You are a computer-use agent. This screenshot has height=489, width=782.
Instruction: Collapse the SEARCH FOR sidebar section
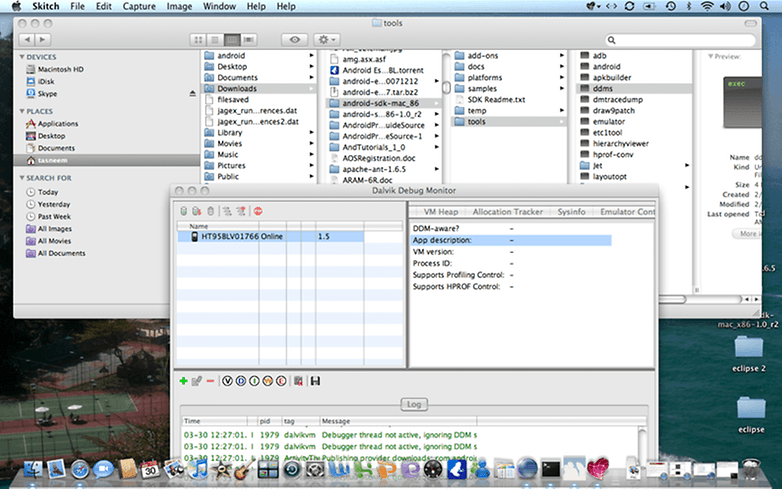pyautogui.click(x=22, y=178)
